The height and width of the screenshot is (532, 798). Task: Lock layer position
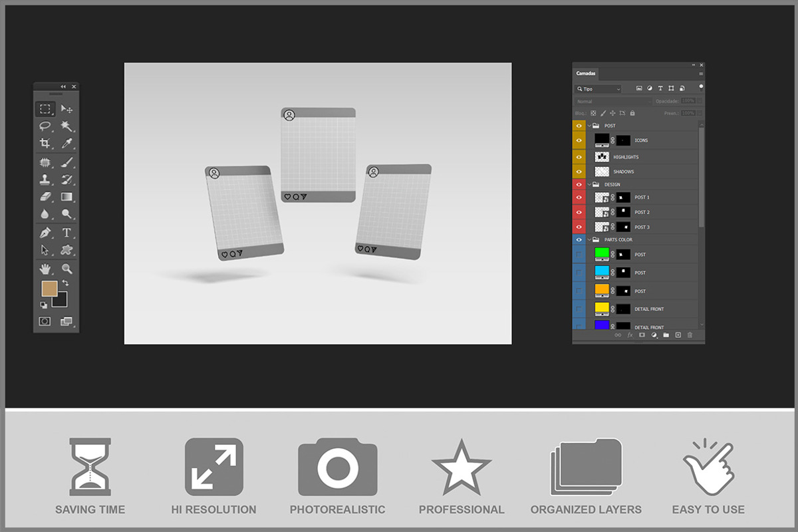coord(612,114)
